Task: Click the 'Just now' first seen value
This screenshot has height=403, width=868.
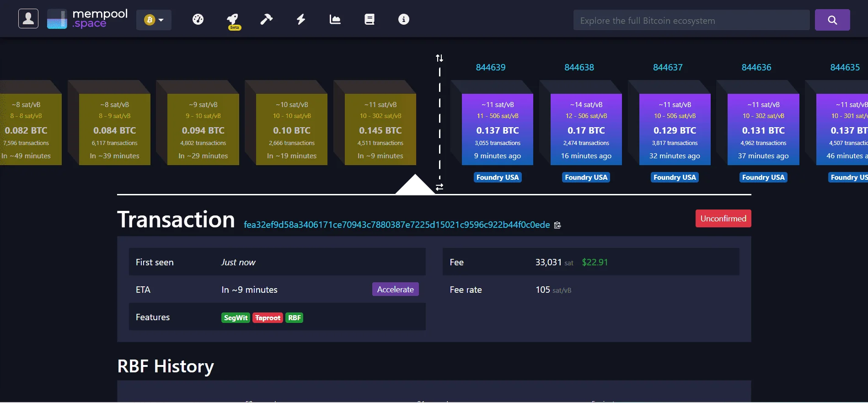Action: pos(238,262)
